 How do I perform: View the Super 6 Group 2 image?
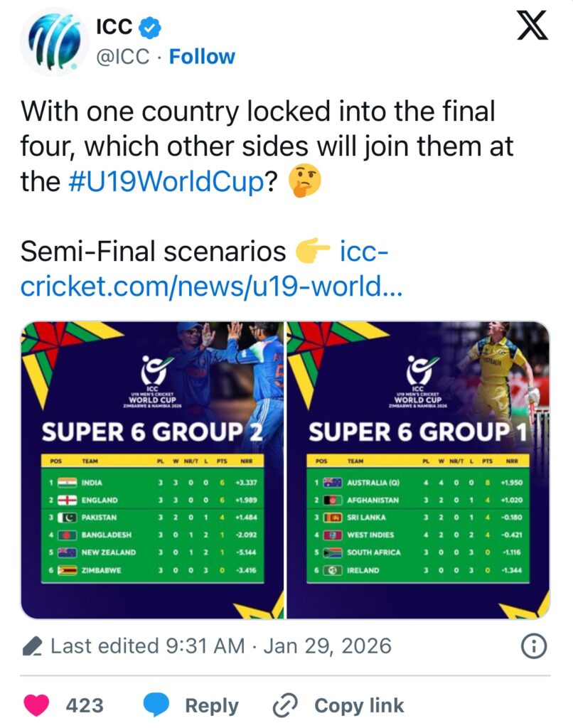tap(152, 469)
